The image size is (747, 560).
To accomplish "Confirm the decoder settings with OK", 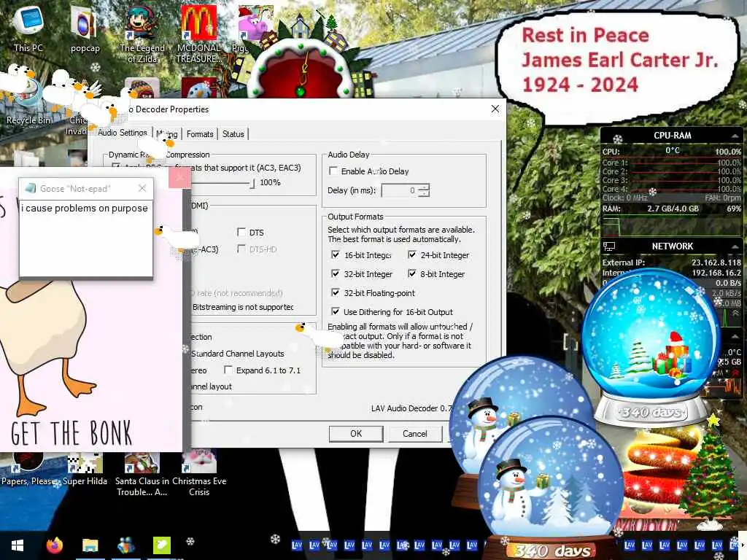I will point(356,434).
